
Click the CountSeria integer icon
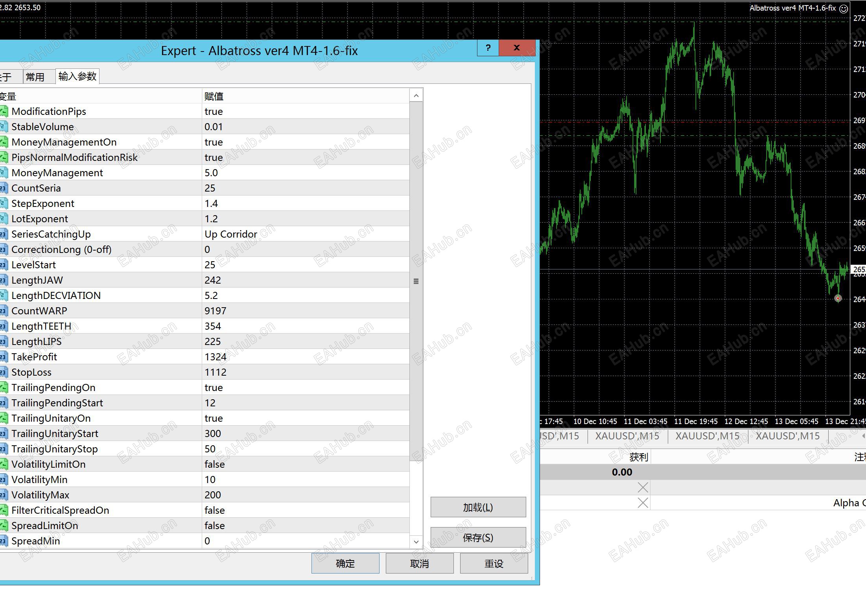4,188
